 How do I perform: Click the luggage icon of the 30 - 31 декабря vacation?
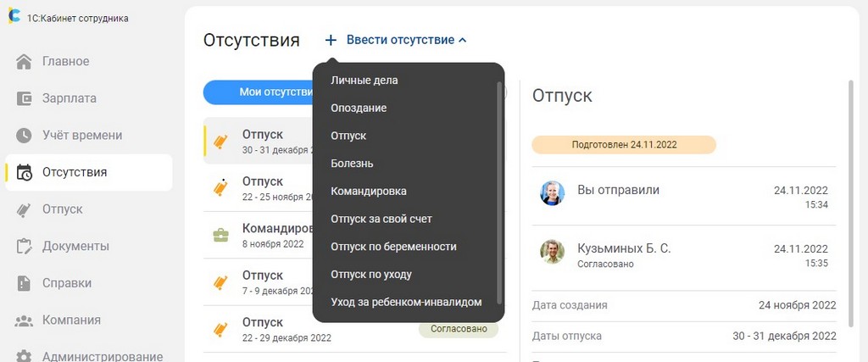coord(221,141)
